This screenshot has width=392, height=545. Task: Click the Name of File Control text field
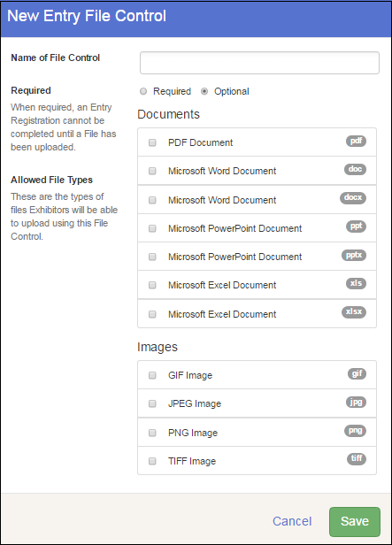click(259, 63)
